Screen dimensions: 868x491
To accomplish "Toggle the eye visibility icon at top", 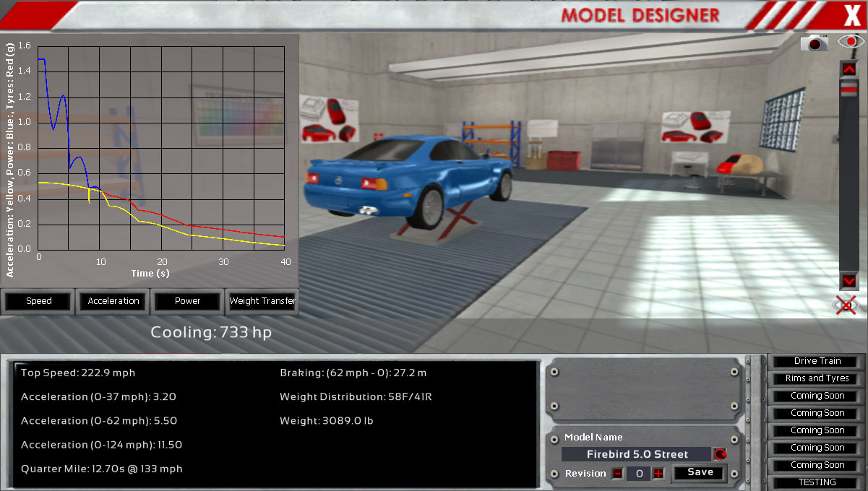I will [851, 42].
